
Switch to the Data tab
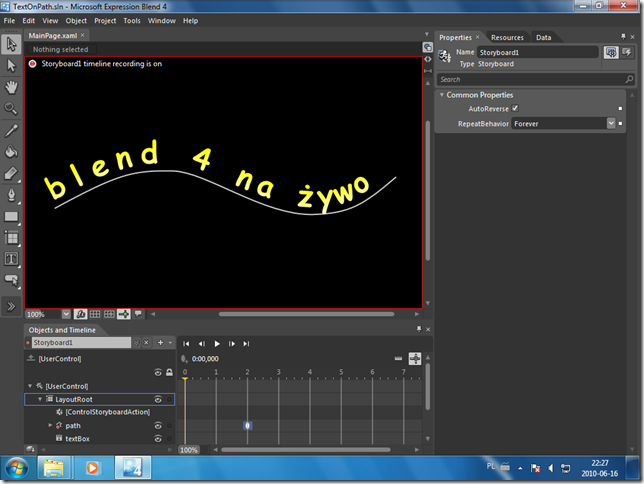click(x=543, y=37)
